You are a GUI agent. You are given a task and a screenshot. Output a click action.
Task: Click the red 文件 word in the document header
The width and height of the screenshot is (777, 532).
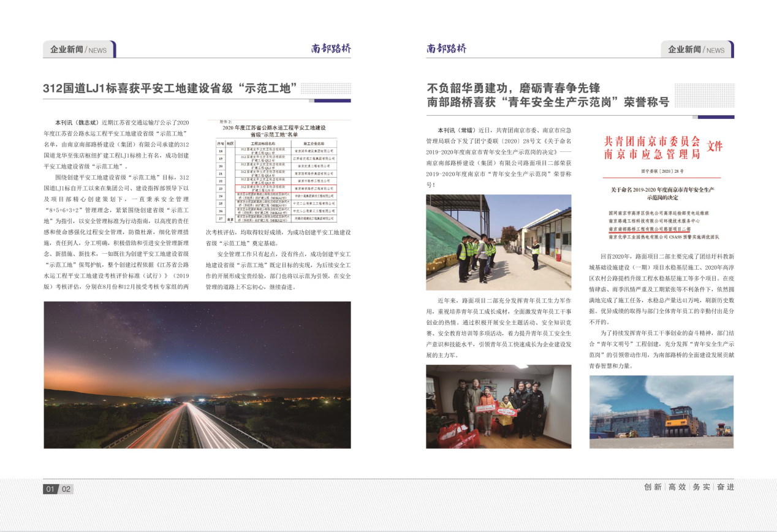tap(714, 147)
